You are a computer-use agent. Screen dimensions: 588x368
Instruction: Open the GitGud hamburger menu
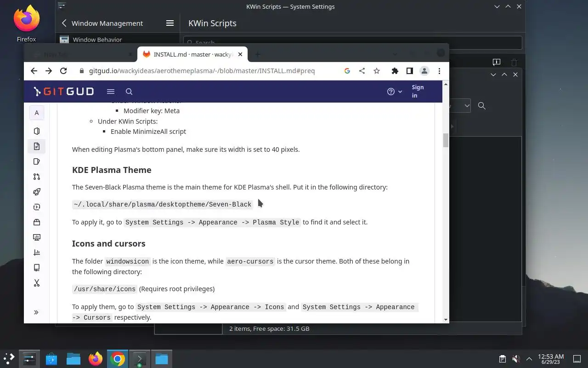[111, 92]
